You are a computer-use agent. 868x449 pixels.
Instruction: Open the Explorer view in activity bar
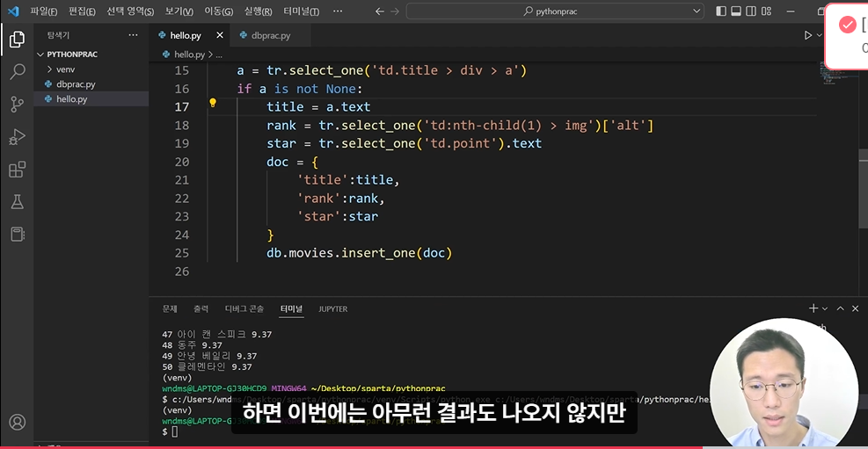(x=18, y=40)
